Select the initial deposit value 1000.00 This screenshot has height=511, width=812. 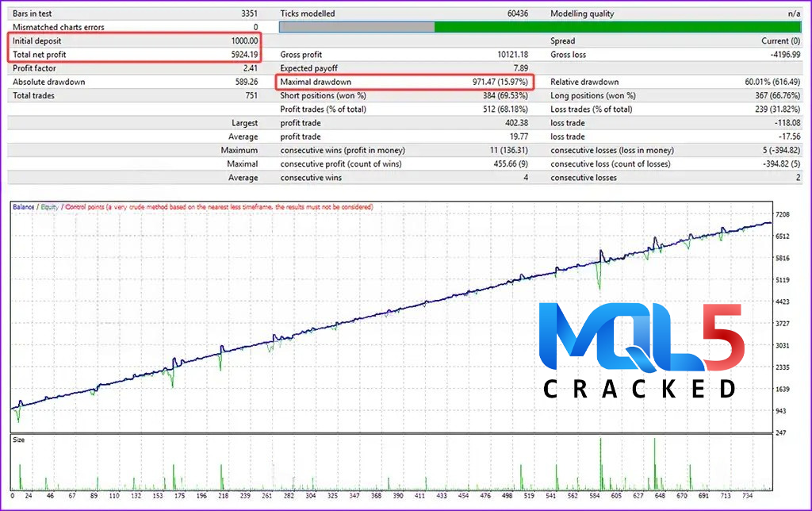tap(244, 41)
